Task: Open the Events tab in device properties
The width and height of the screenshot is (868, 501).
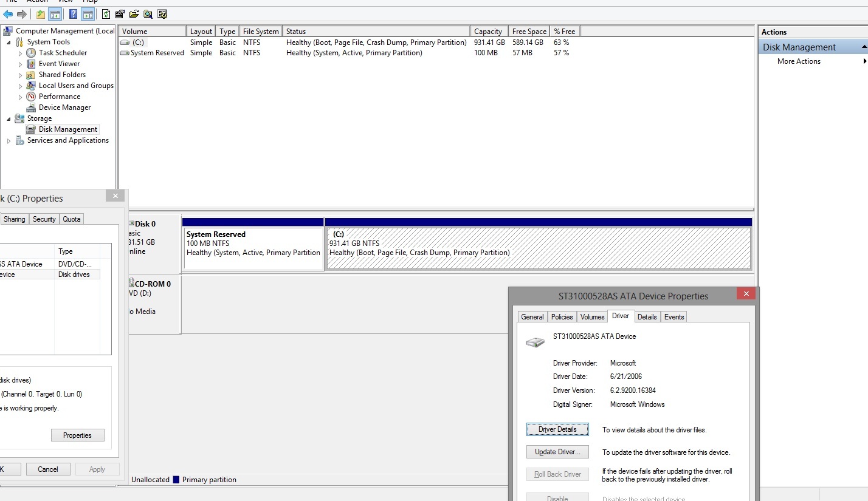Action: [674, 317]
